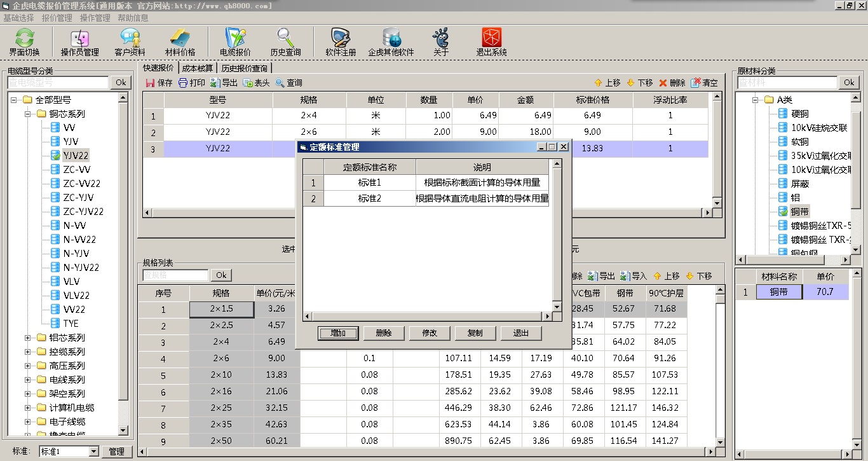Viewport: 868px width, 461px height.
Task: Click 退出 in the 定额标准管理 dialog
Action: click(x=521, y=333)
